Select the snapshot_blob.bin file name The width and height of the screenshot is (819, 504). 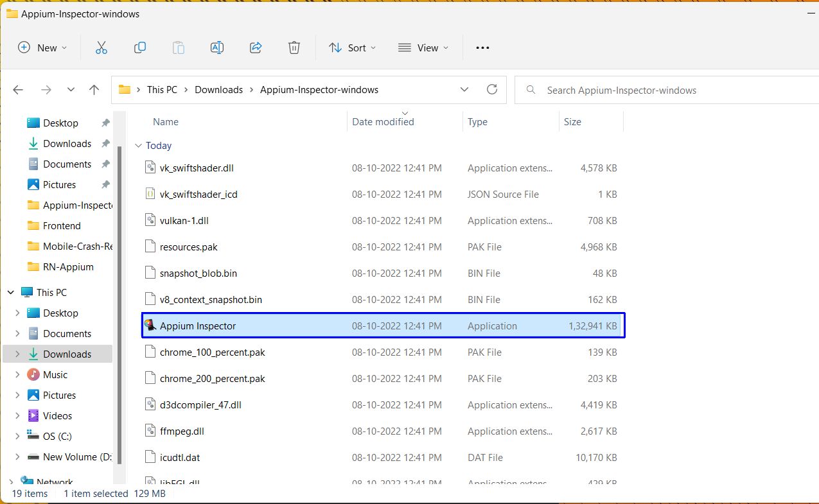(198, 273)
